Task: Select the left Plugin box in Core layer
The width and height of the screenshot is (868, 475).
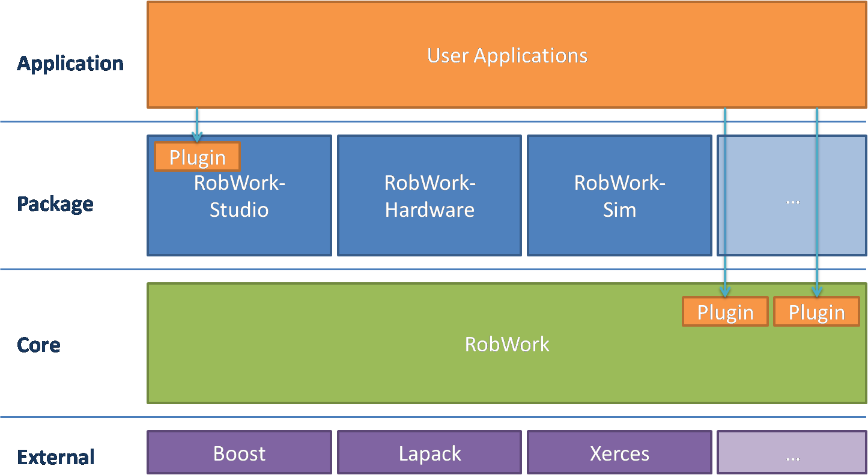Action: (725, 312)
